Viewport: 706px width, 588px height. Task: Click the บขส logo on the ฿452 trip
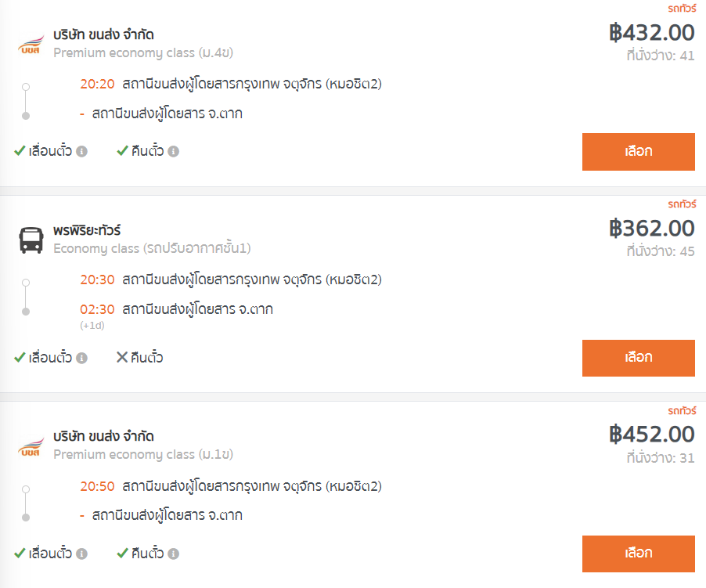[31, 446]
